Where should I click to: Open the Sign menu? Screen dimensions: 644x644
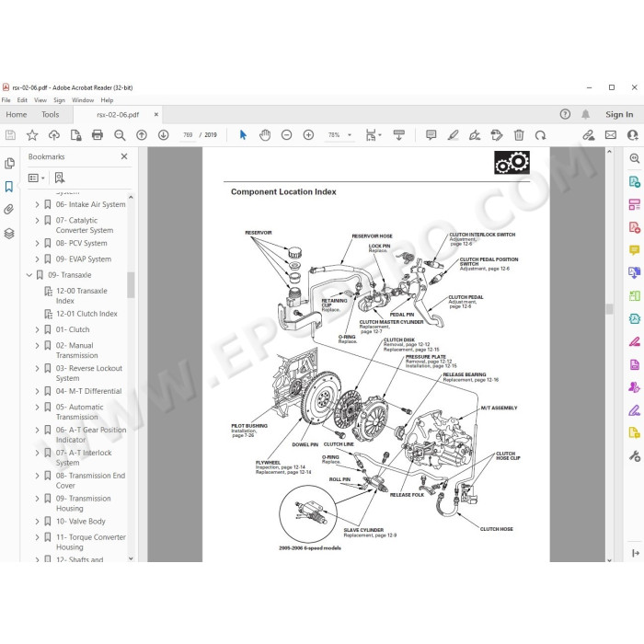(59, 99)
